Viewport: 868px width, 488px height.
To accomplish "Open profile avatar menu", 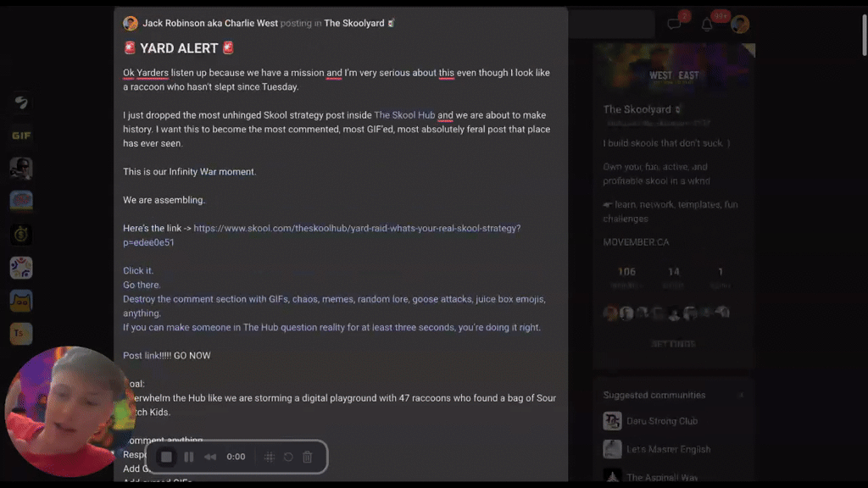I will point(740,25).
